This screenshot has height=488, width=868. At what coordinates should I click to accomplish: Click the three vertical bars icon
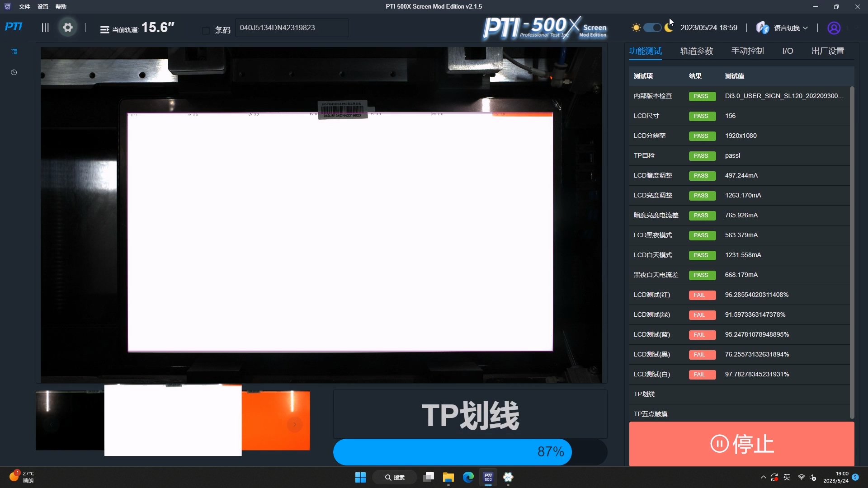(x=45, y=28)
